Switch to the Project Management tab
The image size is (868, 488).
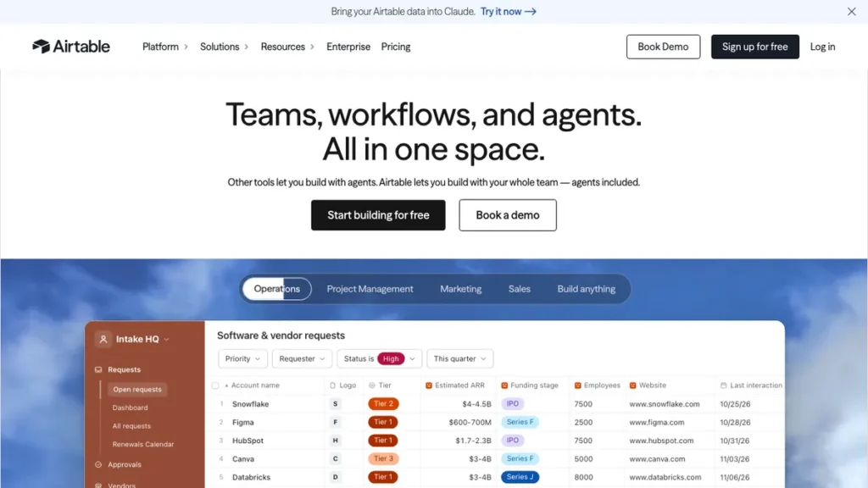(370, 289)
